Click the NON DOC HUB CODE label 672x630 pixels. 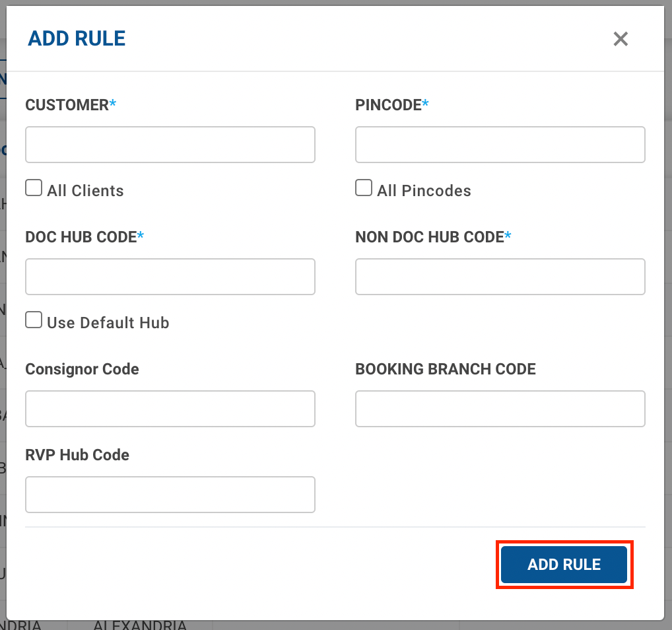click(429, 237)
